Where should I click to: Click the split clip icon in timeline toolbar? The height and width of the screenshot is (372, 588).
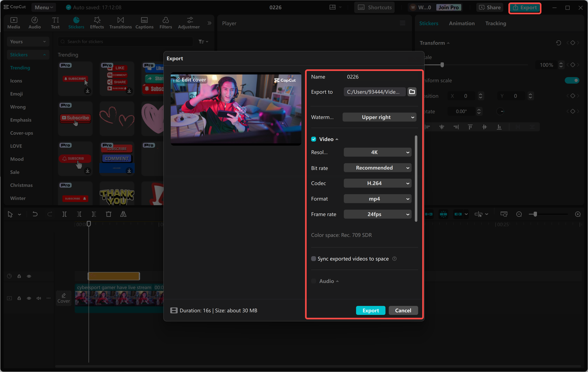65,214
